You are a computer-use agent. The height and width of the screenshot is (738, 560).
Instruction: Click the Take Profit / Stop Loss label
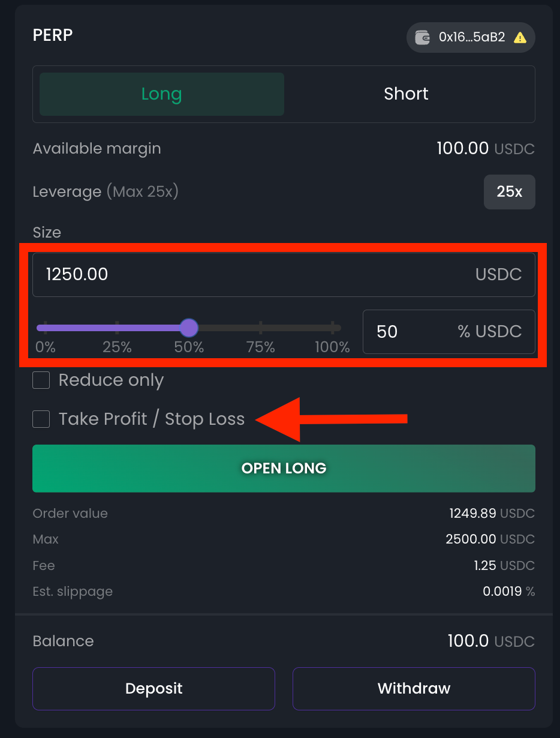(152, 419)
